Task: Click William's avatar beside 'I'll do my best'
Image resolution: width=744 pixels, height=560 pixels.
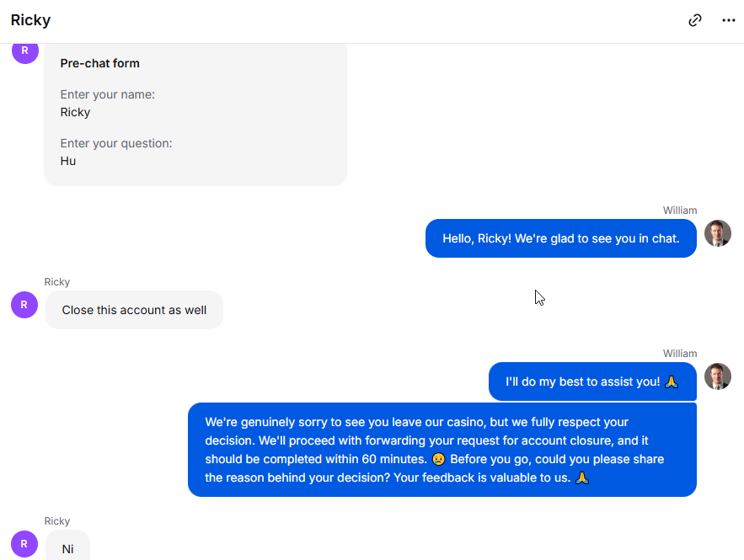Action: pos(717,376)
